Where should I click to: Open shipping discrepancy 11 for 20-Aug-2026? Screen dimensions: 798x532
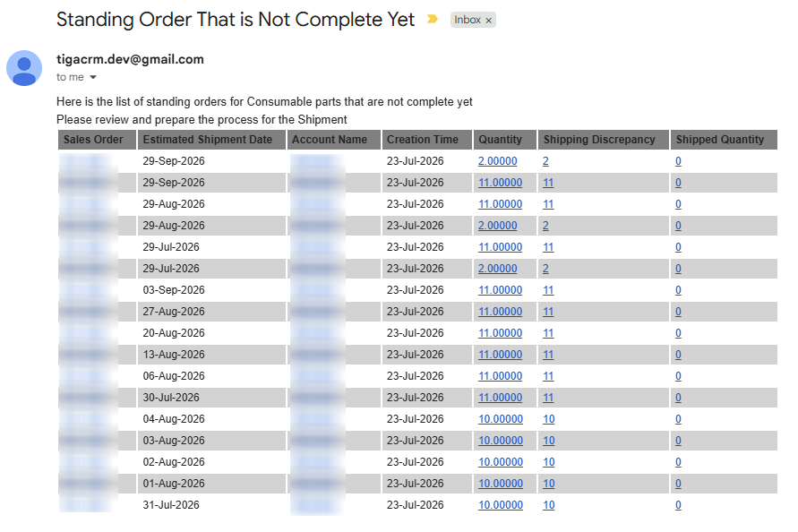[548, 333]
